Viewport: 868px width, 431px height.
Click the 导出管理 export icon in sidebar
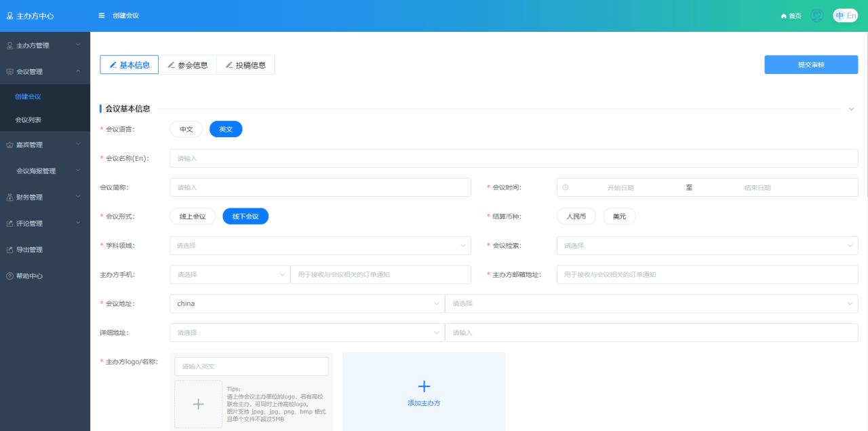pyautogui.click(x=9, y=250)
